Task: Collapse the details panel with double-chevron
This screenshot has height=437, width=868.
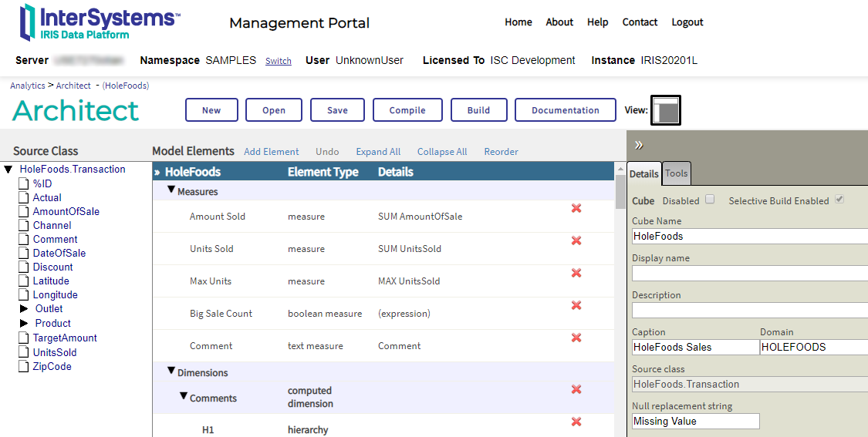Action: [x=639, y=145]
